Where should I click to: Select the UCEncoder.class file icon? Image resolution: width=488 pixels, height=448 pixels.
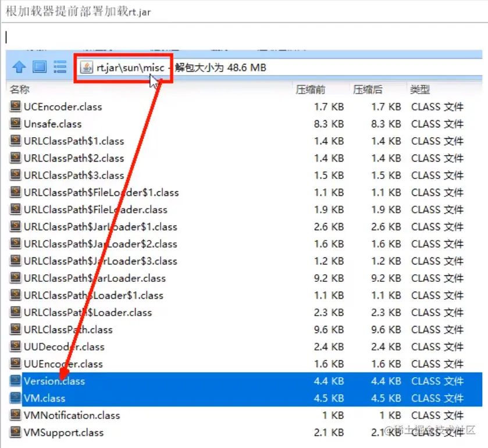pos(15,106)
